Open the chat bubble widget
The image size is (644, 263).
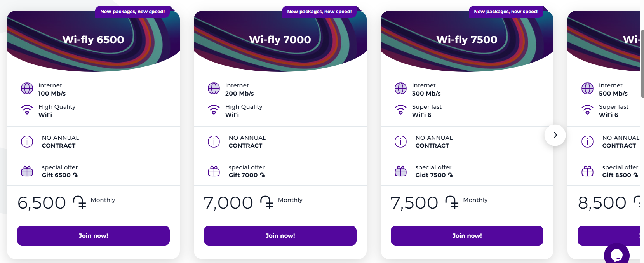616,255
